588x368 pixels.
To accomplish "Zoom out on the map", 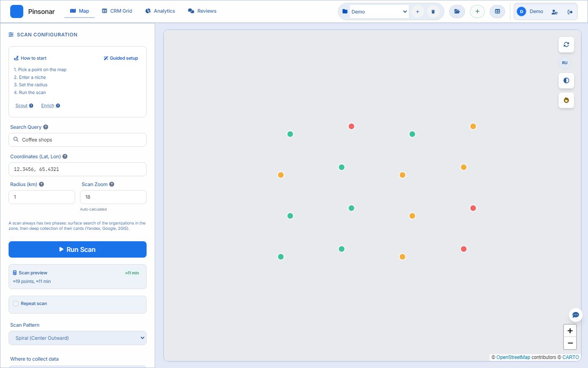I will (x=570, y=343).
